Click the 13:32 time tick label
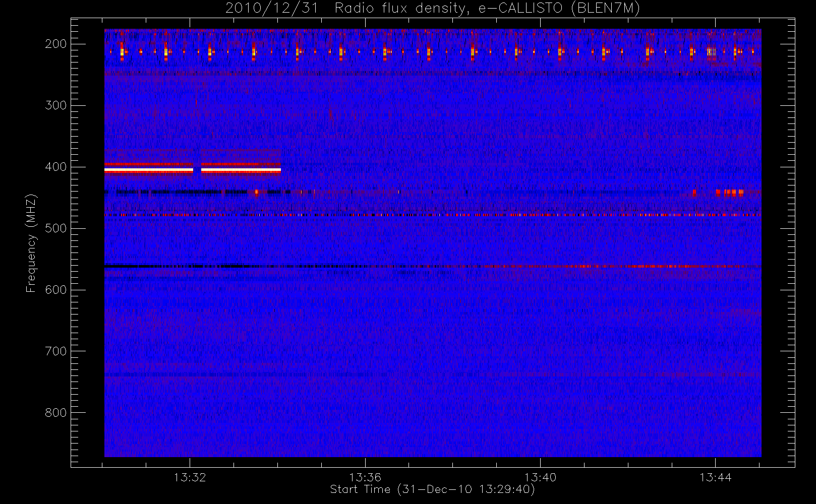The image size is (816, 504). 190,477
